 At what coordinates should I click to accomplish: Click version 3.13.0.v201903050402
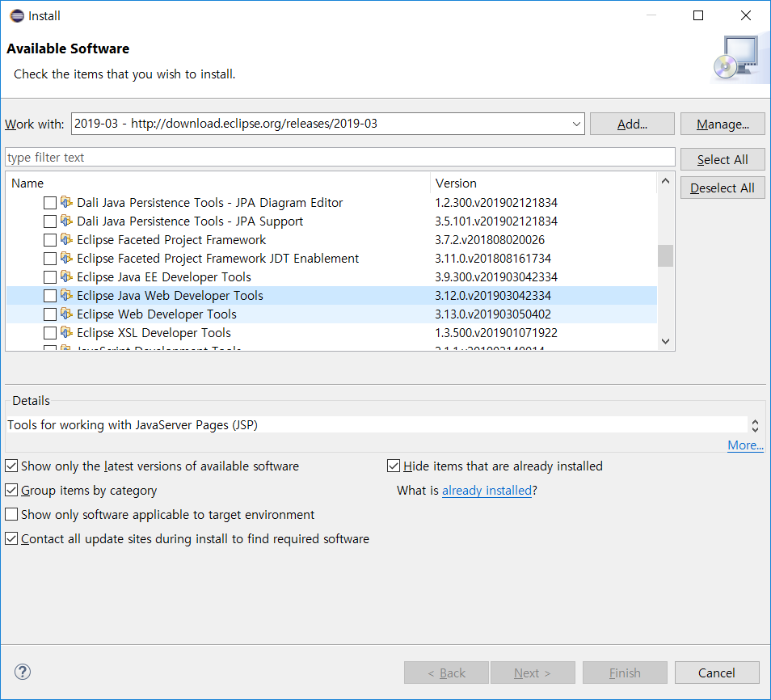coord(493,314)
